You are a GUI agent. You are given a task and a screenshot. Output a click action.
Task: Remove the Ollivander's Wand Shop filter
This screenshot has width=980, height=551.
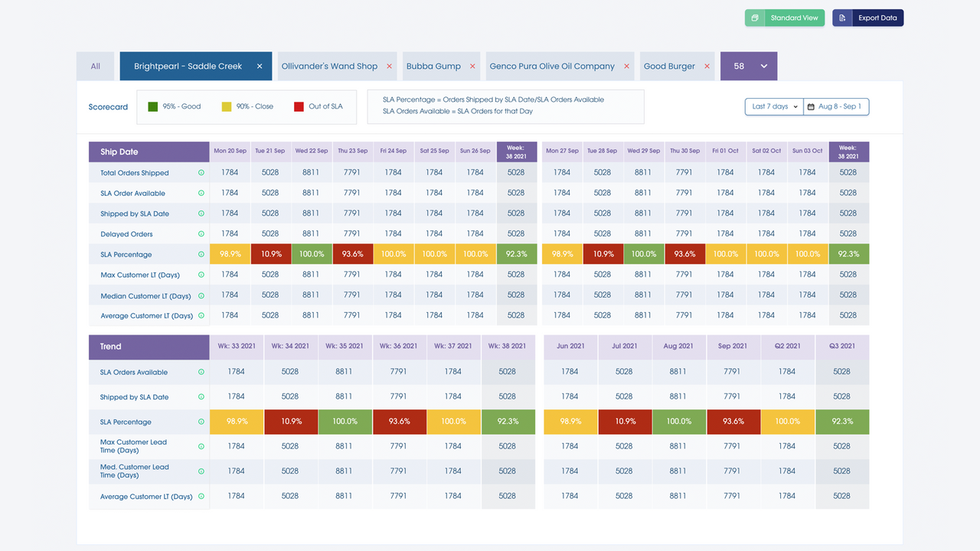(388, 66)
